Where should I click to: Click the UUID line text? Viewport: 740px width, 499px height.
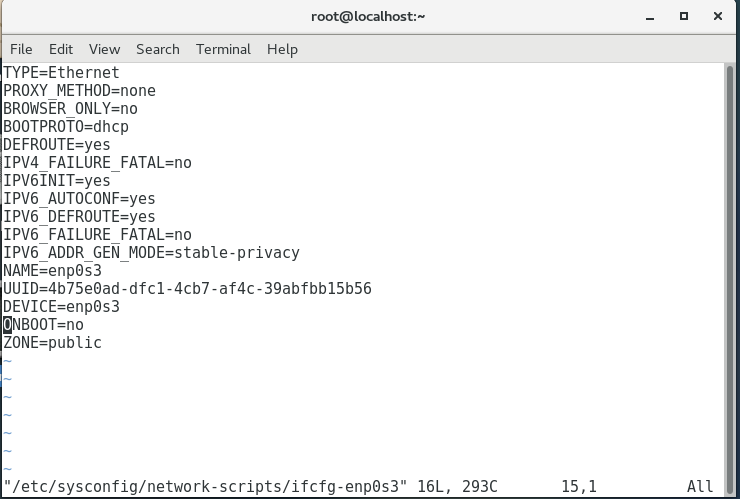(x=187, y=288)
